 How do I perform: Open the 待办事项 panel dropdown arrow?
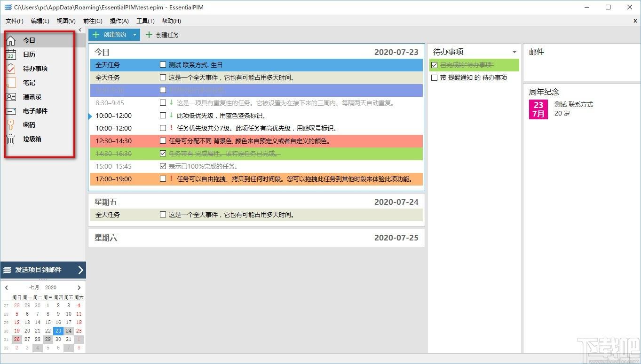pyautogui.click(x=514, y=52)
